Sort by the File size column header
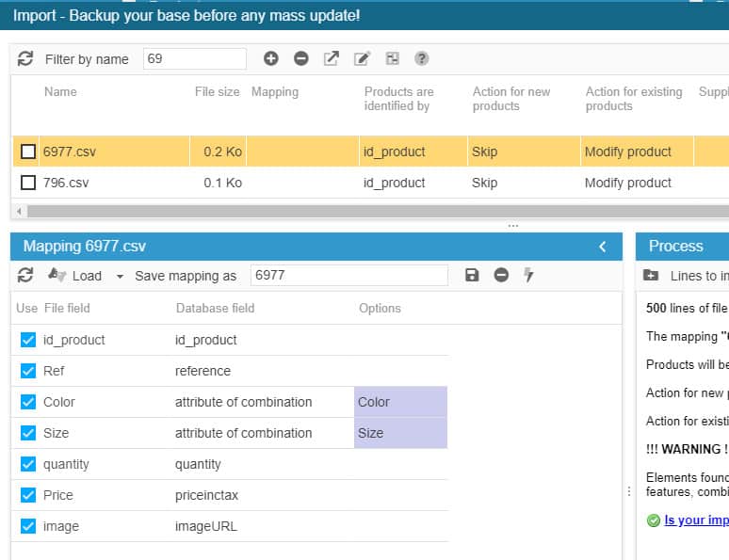The width and height of the screenshot is (729, 560). pos(217,92)
